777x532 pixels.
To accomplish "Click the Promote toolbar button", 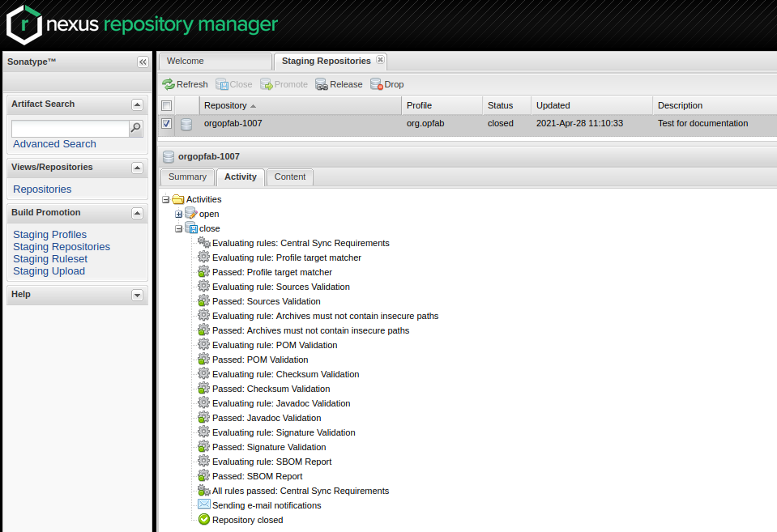I will pyautogui.click(x=284, y=84).
